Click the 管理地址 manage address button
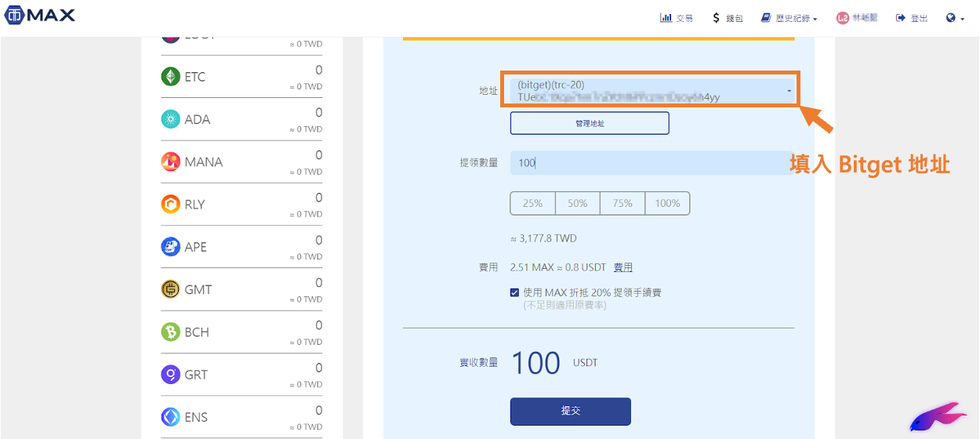 click(590, 123)
